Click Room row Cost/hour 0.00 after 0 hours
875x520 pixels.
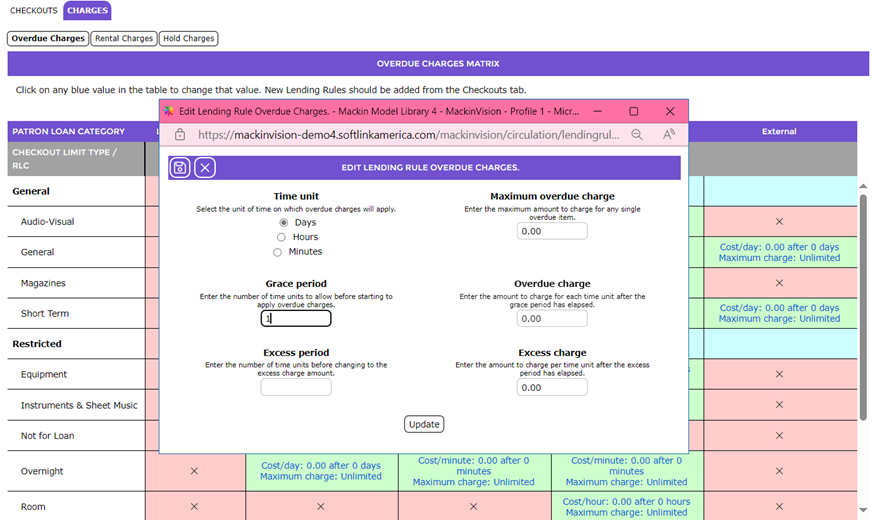[x=626, y=502]
